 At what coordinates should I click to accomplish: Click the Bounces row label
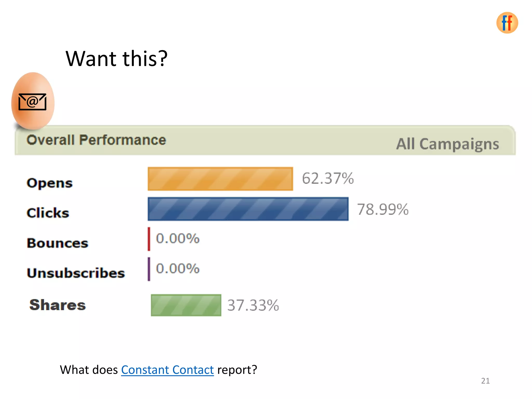pos(57,243)
